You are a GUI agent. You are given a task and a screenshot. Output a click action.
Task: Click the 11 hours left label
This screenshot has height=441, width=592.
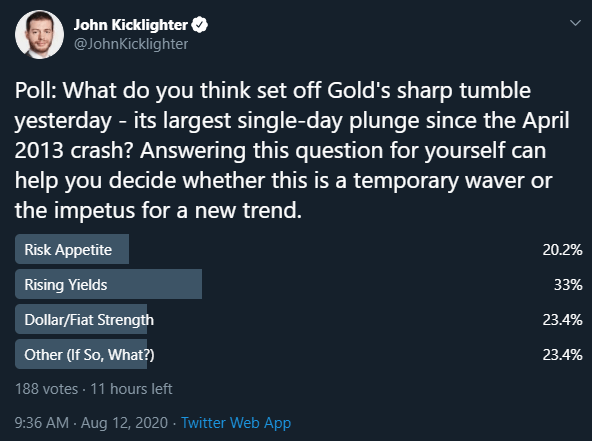(x=131, y=389)
